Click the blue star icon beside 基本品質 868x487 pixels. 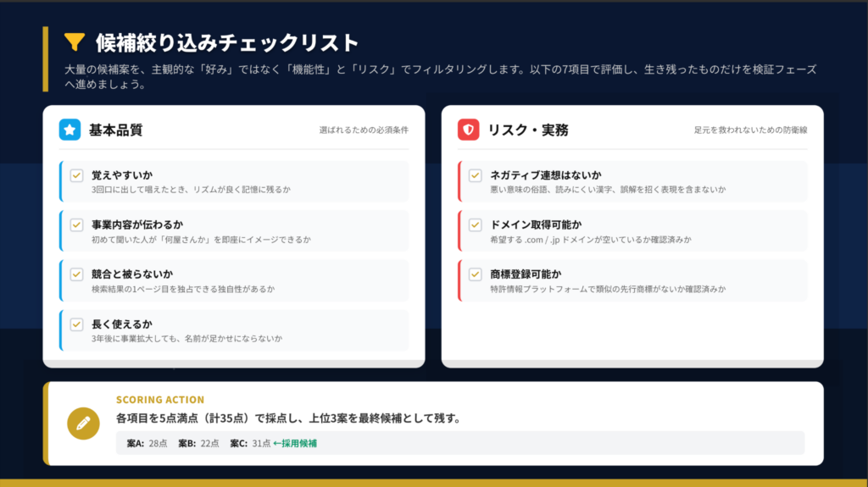click(70, 130)
